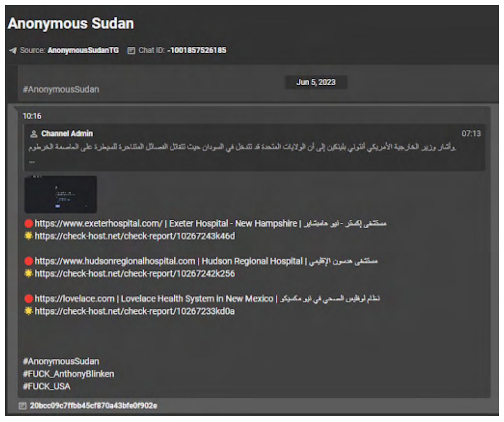Open the attached screenshot thumbnail

60,194
